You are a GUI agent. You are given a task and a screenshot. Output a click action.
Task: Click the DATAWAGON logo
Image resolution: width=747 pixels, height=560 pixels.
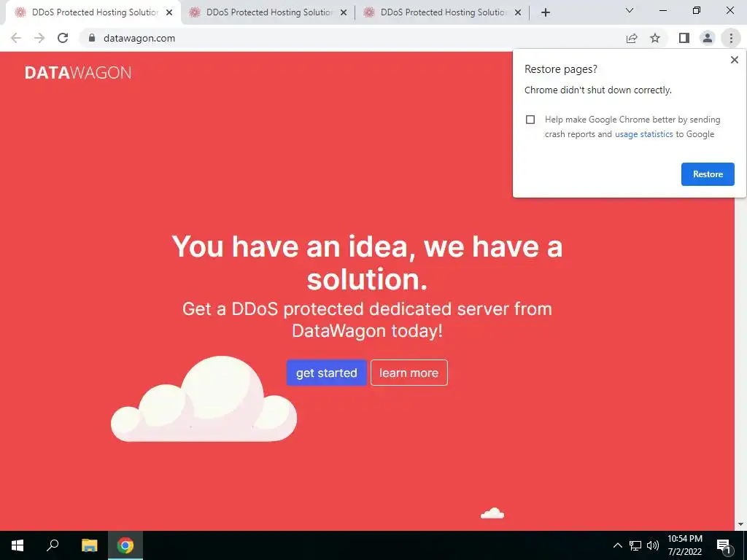tap(77, 72)
